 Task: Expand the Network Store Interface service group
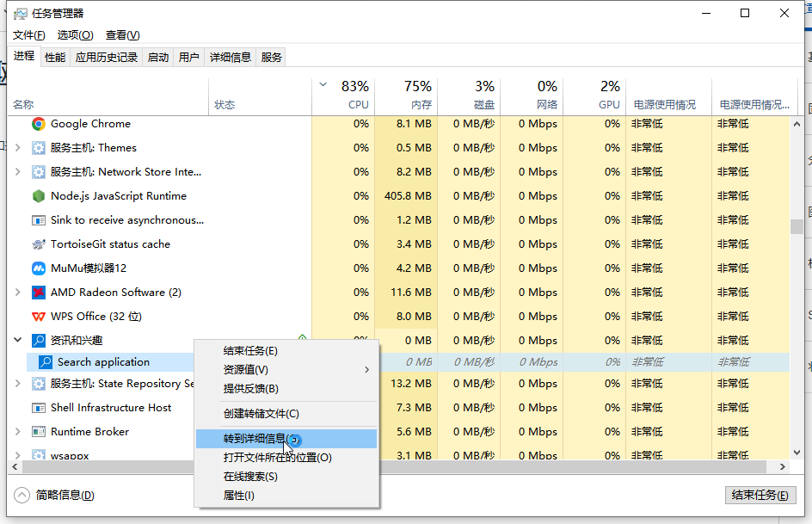point(17,172)
